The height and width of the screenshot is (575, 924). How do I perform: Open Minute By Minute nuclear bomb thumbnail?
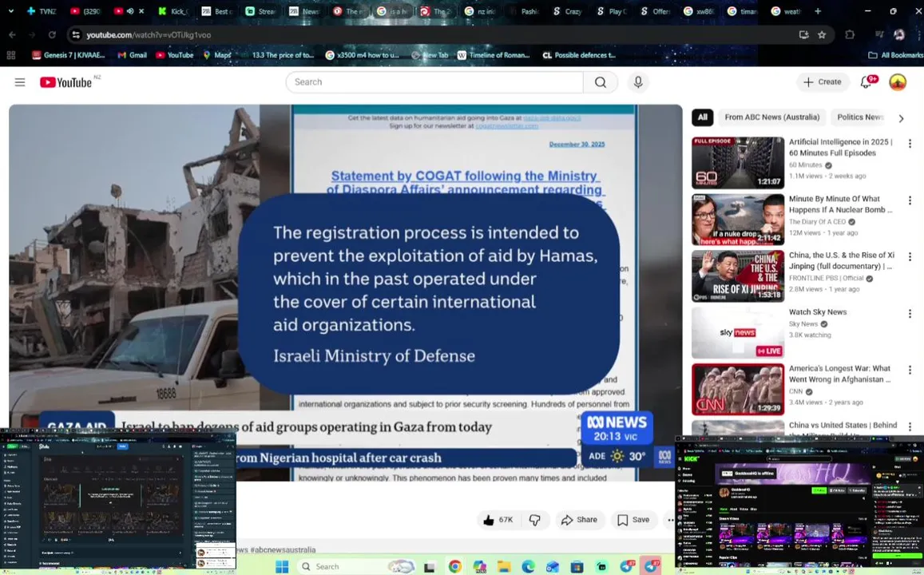click(738, 220)
